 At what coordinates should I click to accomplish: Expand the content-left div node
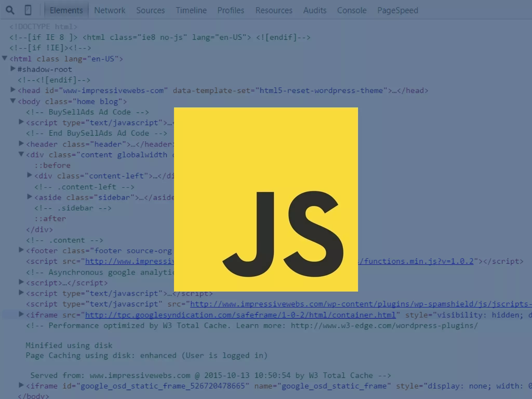[x=30, y=175]
